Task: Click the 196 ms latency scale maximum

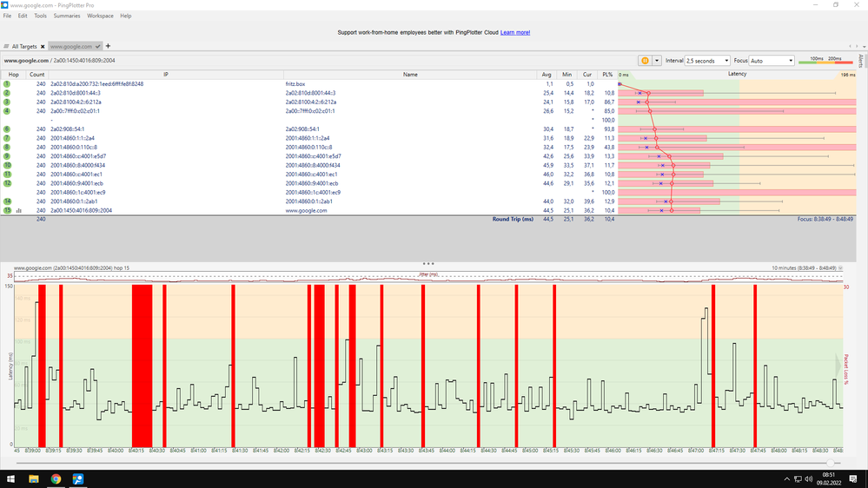Action: [847, 75]
